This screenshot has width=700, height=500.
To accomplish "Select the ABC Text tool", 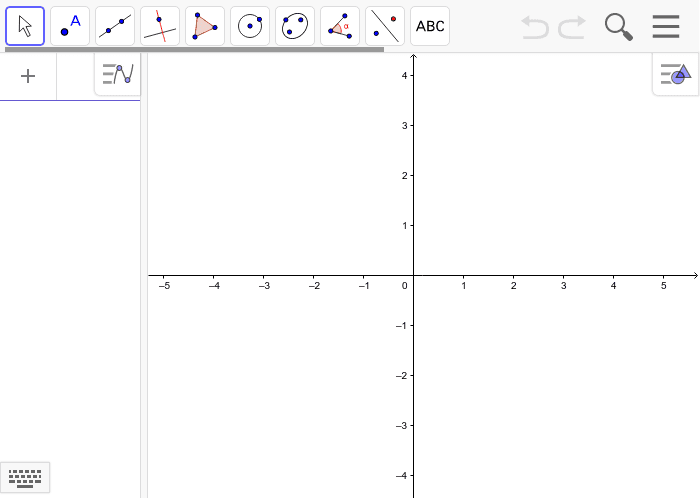I will click(x=430, y=26).
